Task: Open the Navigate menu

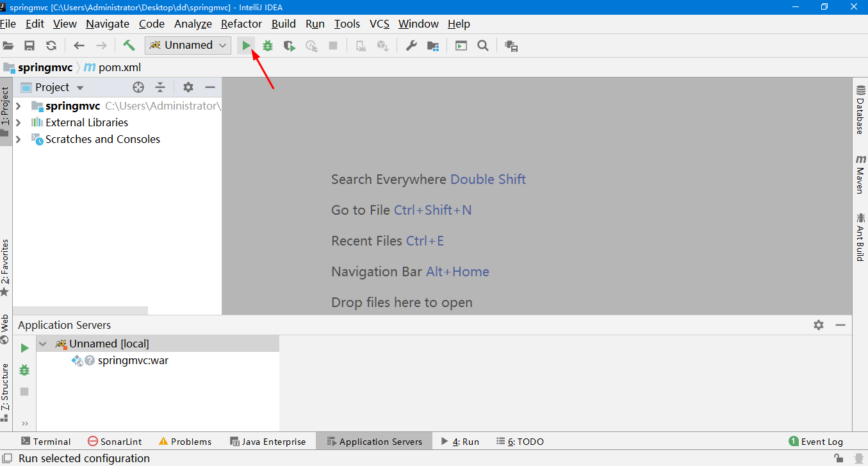Action: coord(108,24)
